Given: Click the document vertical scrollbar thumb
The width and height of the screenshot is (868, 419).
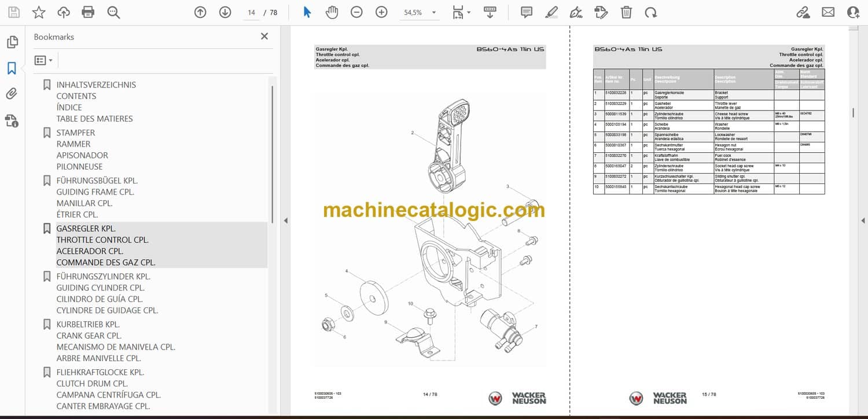Looking at the screenshot, I should tap(853, 112).
